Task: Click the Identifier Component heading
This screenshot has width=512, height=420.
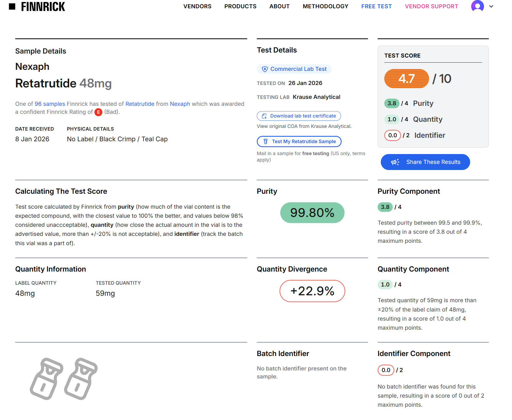Action: [414, 354]
